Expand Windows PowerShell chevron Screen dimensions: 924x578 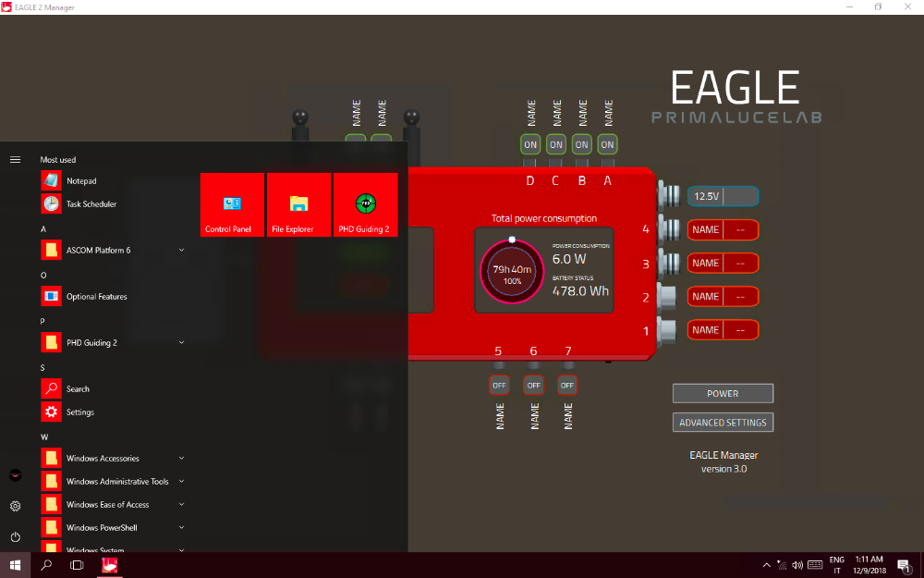[x=181, y=527]
